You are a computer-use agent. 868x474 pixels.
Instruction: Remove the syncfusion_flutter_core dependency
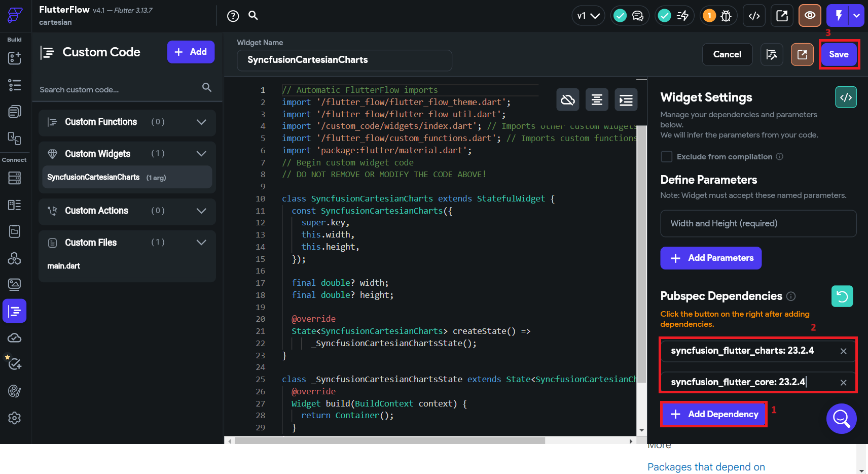coord(844,383)
